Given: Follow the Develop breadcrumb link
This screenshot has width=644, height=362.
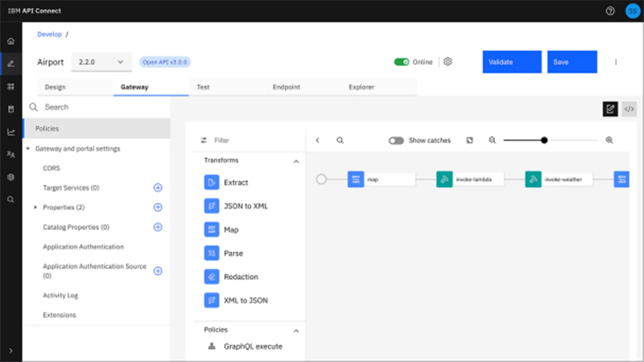Looking at the screenshot, I should tap(49, 34).
